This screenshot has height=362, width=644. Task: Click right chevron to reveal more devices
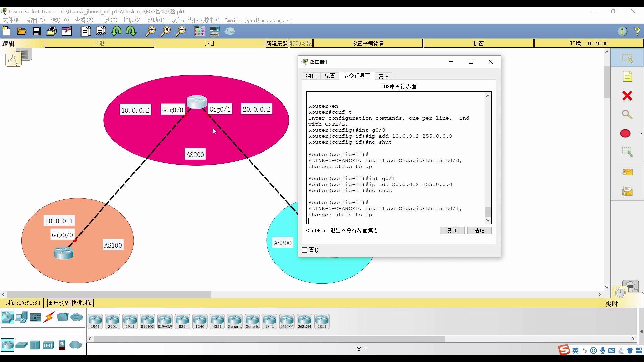(x=633, y=339)
